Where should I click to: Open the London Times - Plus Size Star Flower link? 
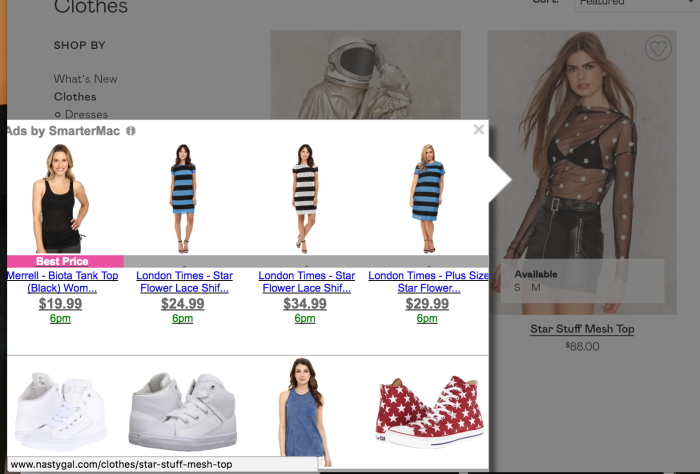click(x=428, y=282)
